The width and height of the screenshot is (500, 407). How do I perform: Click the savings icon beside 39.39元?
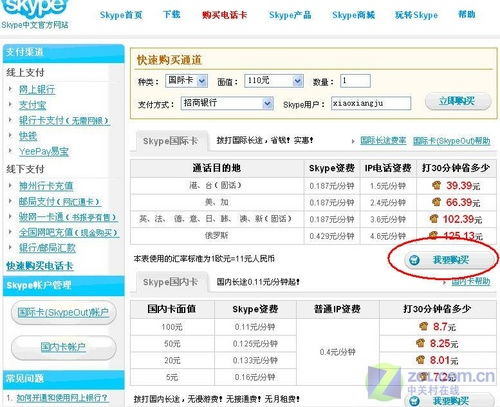click(x=436, y=185)
